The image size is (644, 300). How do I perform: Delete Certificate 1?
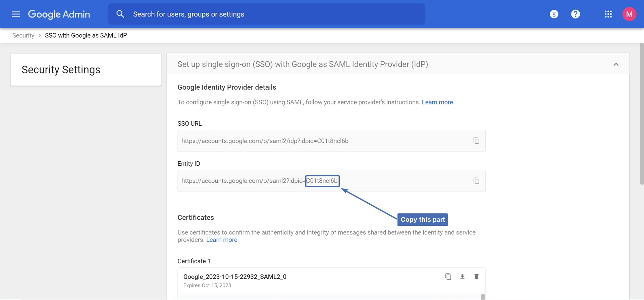(x=476, y=276)
